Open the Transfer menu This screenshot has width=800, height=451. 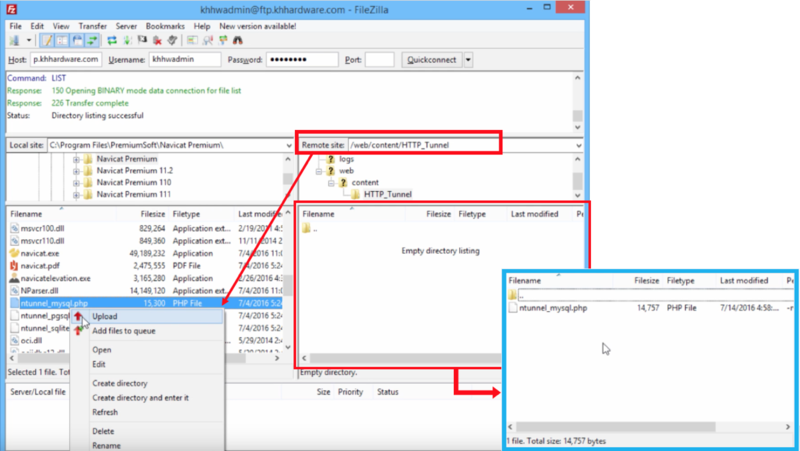[92, 26]
